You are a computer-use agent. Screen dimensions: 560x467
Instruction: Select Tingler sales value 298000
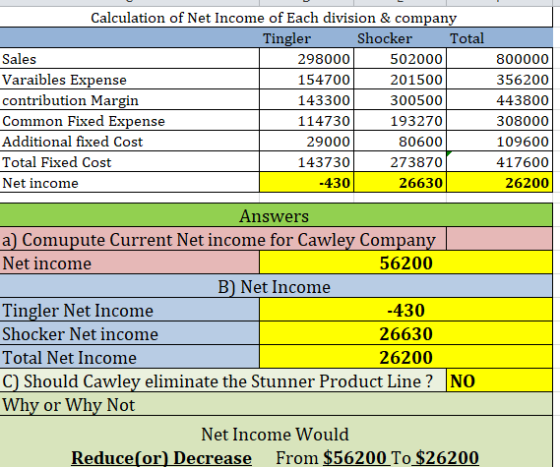[x=306, y=59]
